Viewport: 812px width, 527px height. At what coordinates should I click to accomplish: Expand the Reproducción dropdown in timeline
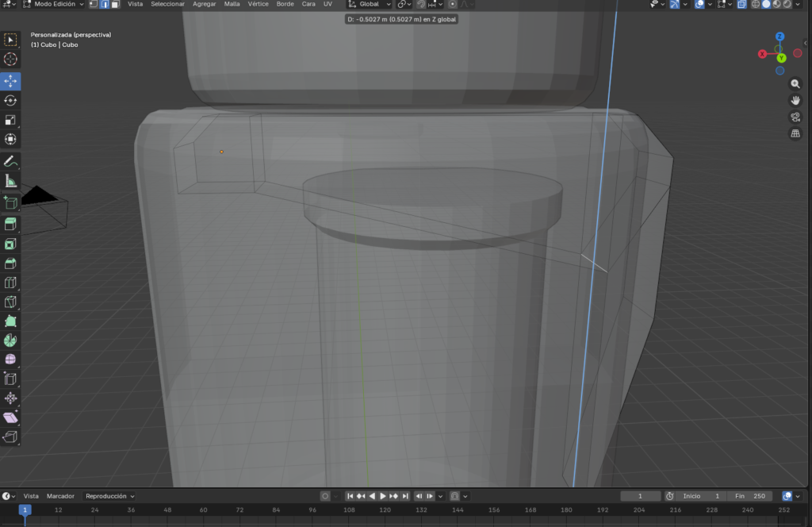pos(109,496)
